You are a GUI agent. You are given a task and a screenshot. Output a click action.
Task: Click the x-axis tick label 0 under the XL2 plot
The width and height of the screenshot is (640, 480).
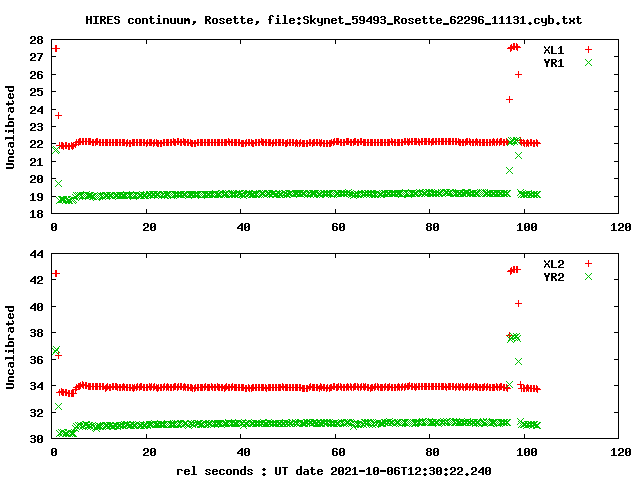[x=54, y=452]
